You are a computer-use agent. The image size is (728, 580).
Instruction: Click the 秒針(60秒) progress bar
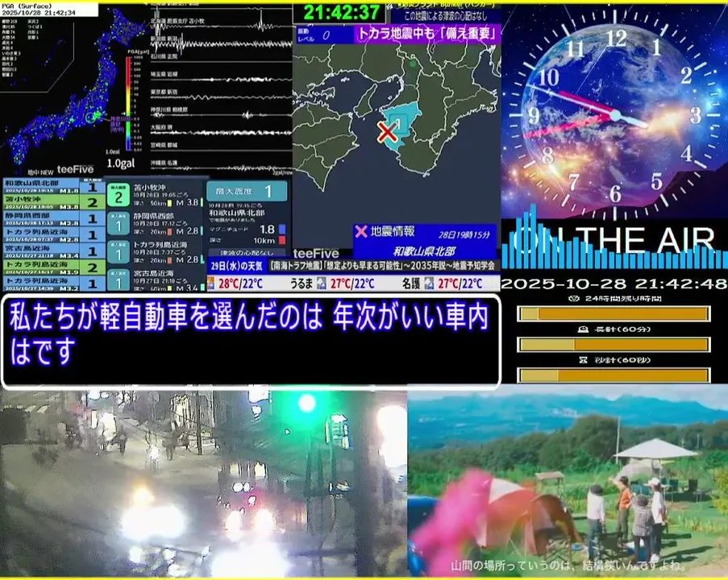614,375
